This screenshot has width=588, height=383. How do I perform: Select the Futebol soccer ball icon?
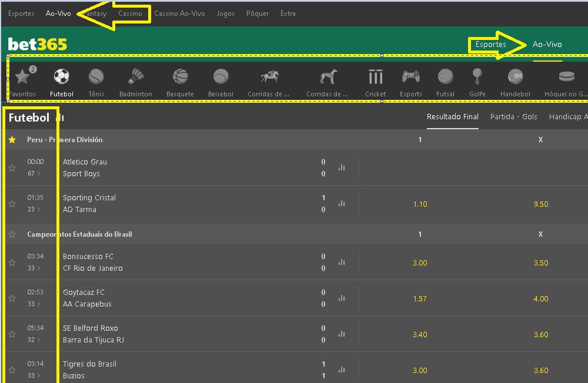pos(62,76)
